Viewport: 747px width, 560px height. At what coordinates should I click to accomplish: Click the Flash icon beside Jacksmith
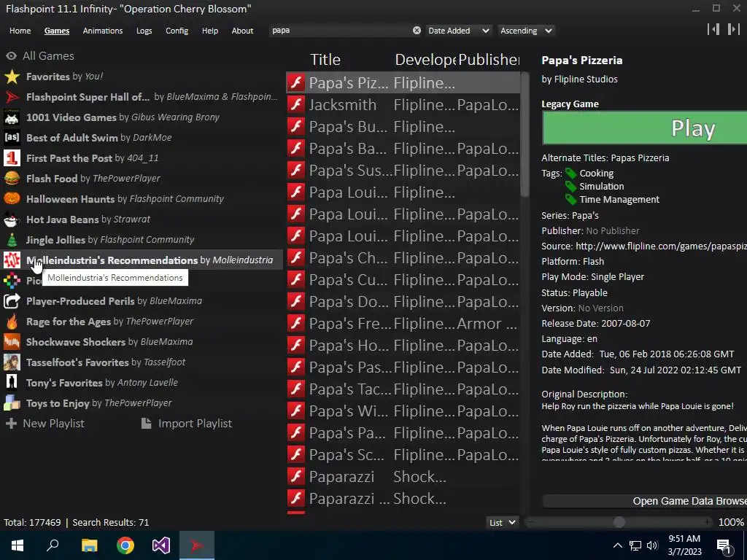(x=296, y=105)
